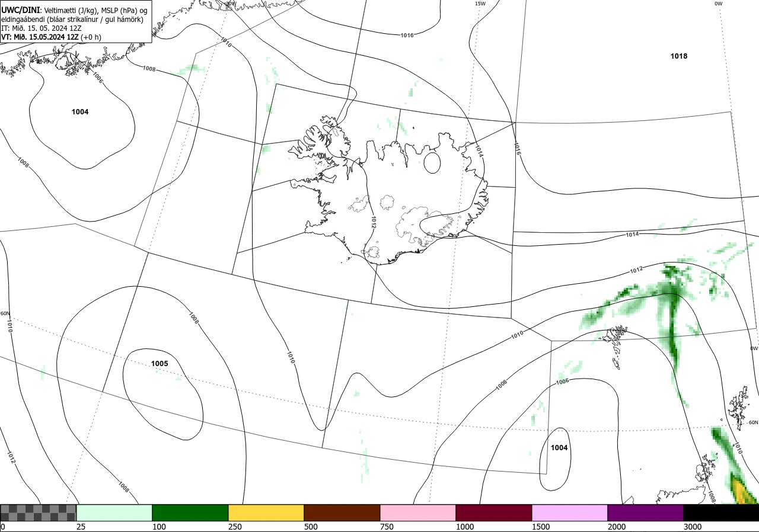Select the '30W' longitude label

click(x=231, y=4)
